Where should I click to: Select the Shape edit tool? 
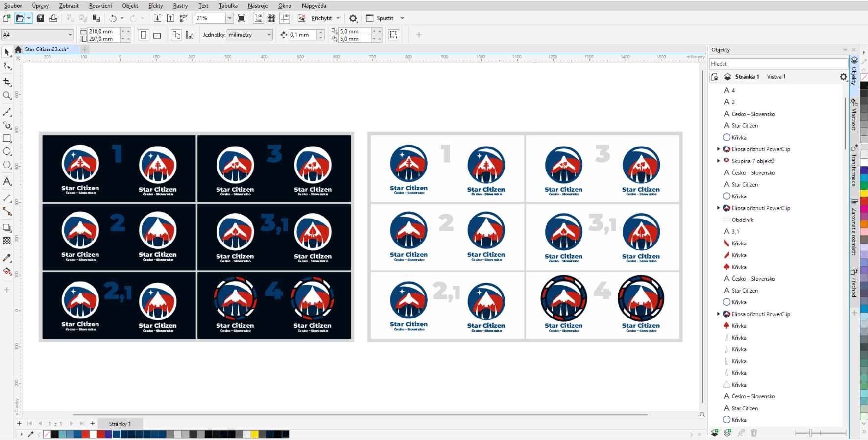point(7,66)
